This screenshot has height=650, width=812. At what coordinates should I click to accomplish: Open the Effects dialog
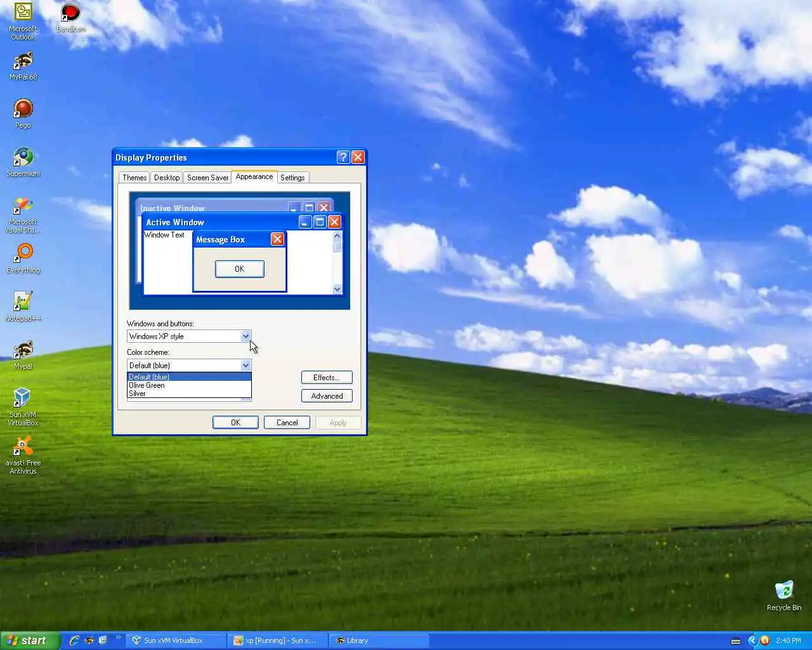click(x=327, y=378)
